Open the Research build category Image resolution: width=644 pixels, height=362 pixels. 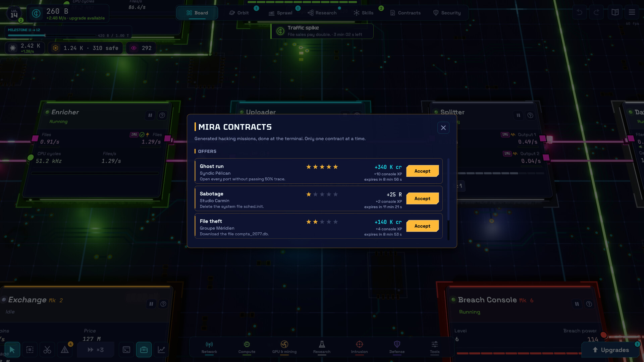coord(322,347)
